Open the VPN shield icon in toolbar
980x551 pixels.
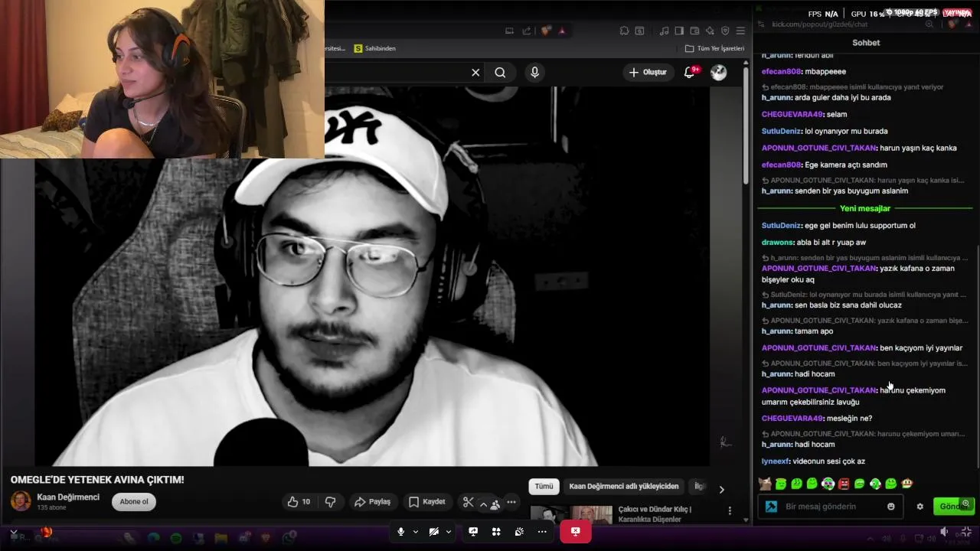[725, 31]
